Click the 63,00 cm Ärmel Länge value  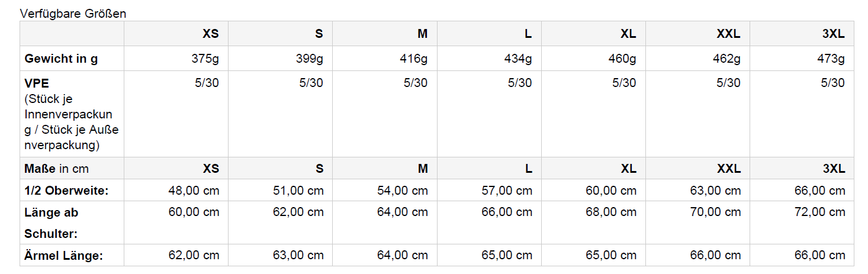tap(298, 255)
